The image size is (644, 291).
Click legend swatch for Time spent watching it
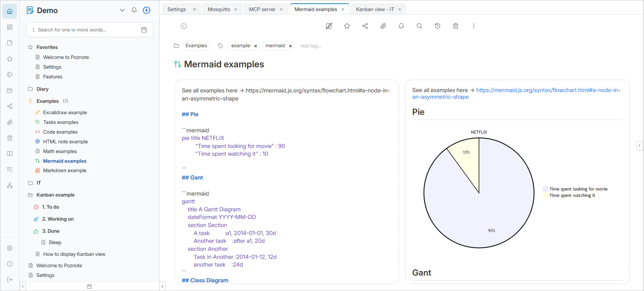click(x=546, y=196)
